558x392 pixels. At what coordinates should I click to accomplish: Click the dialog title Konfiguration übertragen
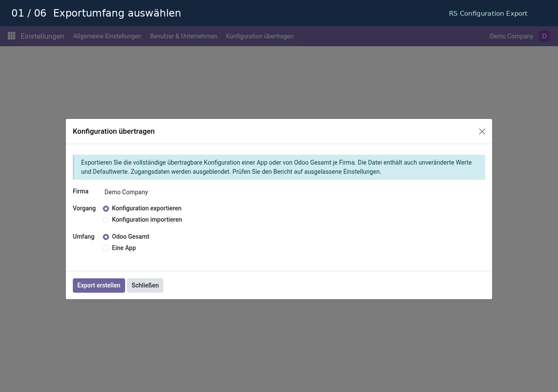click(x=114, y=132)
